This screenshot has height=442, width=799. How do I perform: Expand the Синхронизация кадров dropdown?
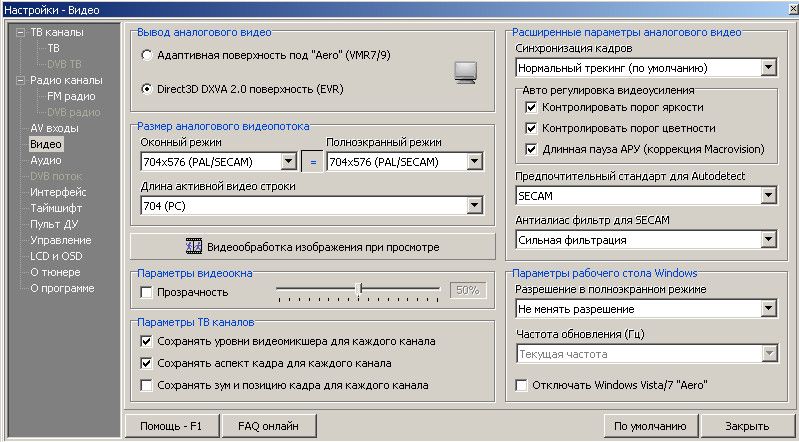pyautogui.click(x=768, y=68)
